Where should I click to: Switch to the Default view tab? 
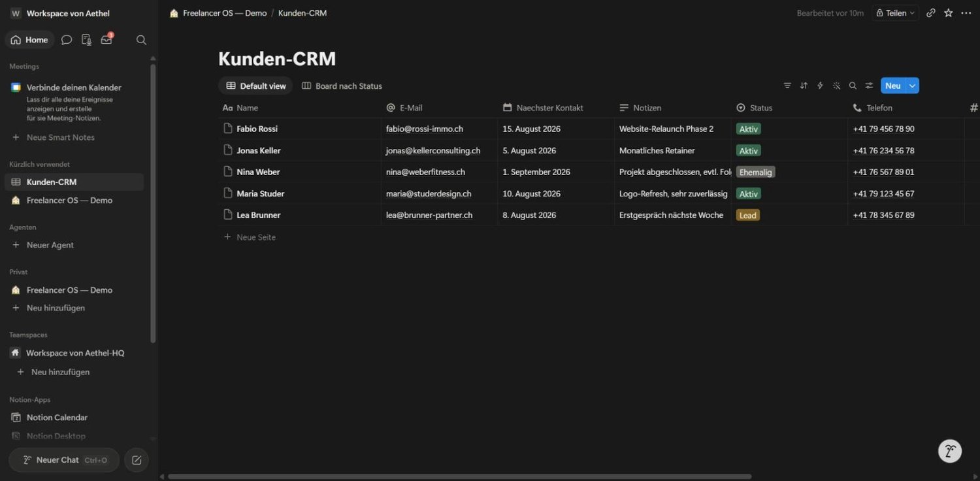(255, 86)
